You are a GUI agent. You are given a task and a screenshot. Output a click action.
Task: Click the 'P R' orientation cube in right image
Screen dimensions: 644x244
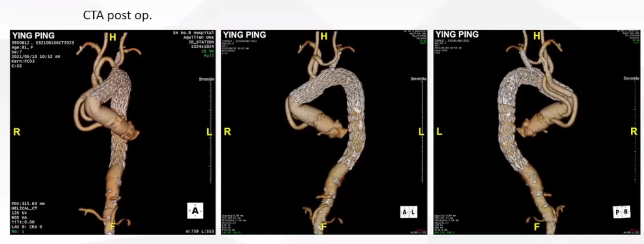[621, 212]
